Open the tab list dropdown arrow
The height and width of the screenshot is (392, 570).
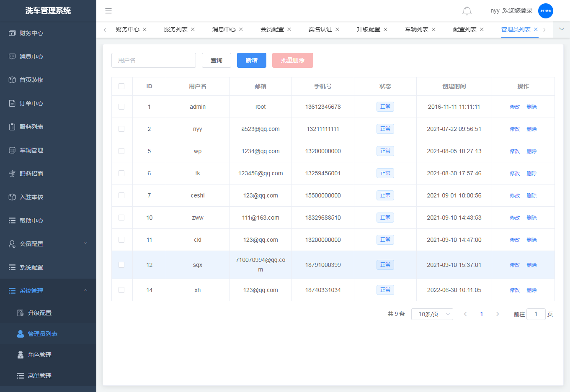562,29
